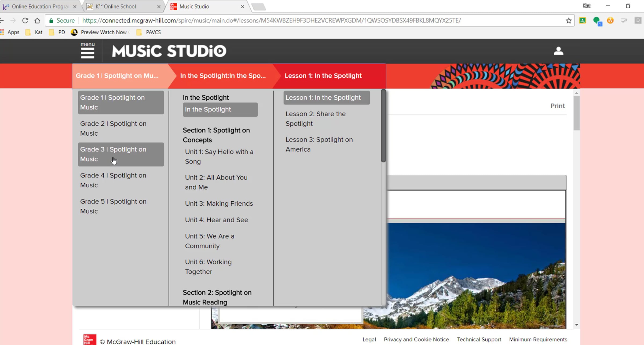This screenshot has width=644, height=345.
Task: Open the Minimum Requirements link
Action: tap(538, 340)
